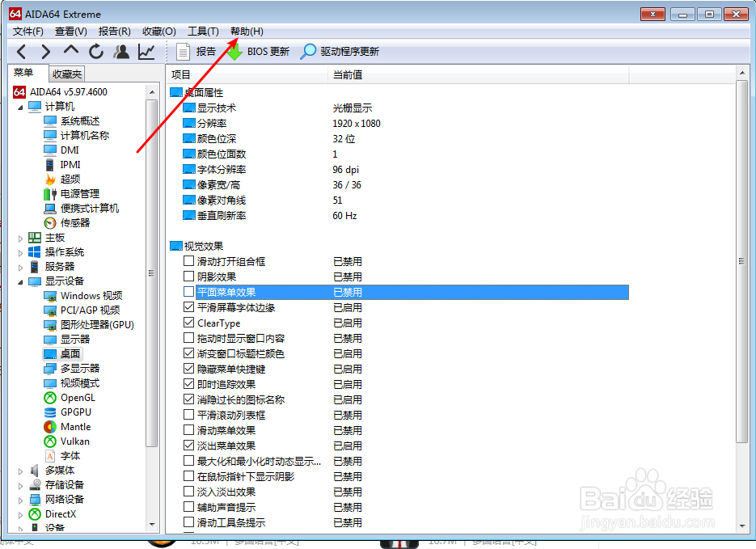Select the 垂直刷新率 row

[x=398, y=215]
